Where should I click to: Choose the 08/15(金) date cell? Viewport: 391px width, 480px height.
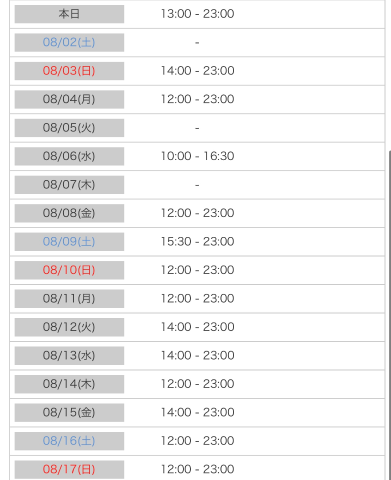click(69, 412)
